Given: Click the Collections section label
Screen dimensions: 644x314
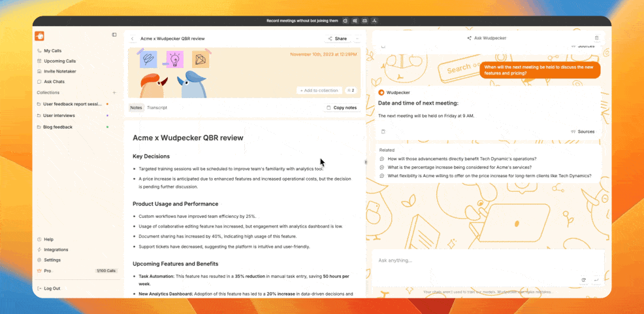Looking at the screenshot, I should tap(48, 93).
